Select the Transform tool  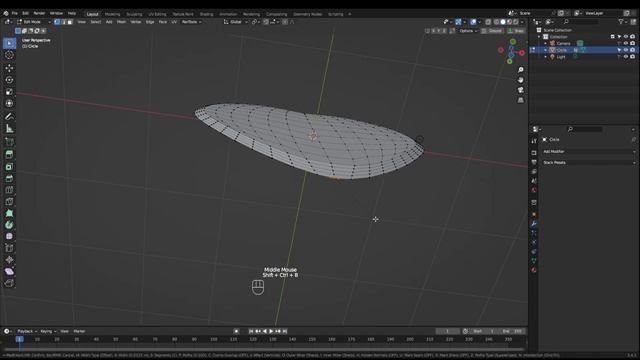[x=9, y=104]
